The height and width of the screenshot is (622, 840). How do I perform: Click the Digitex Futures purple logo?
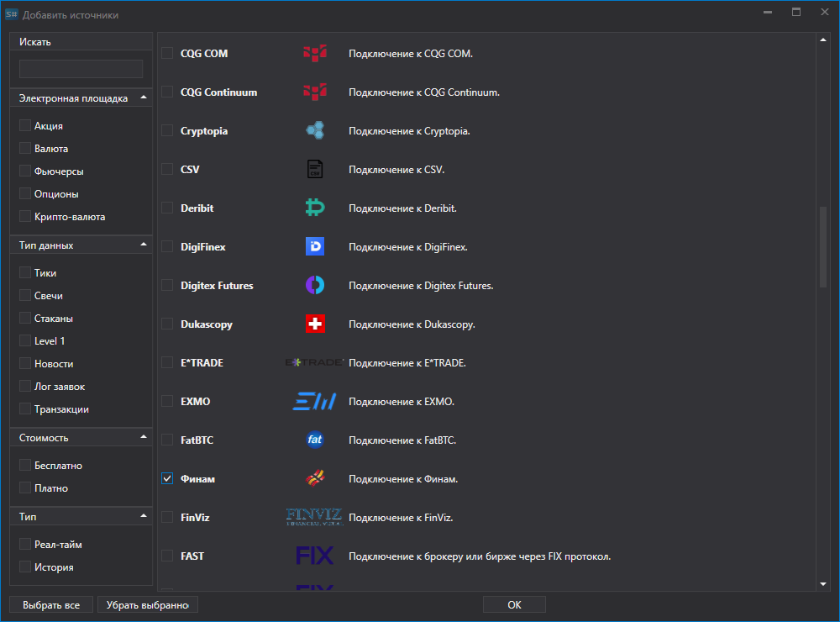[x=315, y=285]
